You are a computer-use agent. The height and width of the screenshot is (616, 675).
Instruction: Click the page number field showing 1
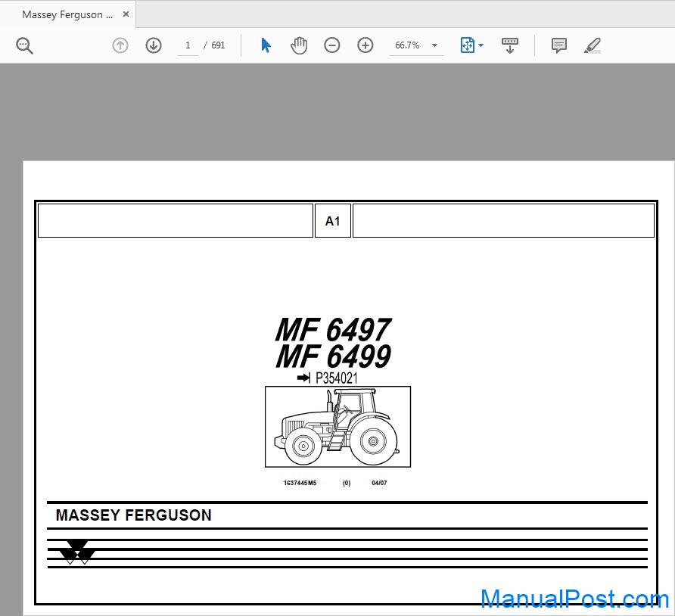click(x=188, y=45)
